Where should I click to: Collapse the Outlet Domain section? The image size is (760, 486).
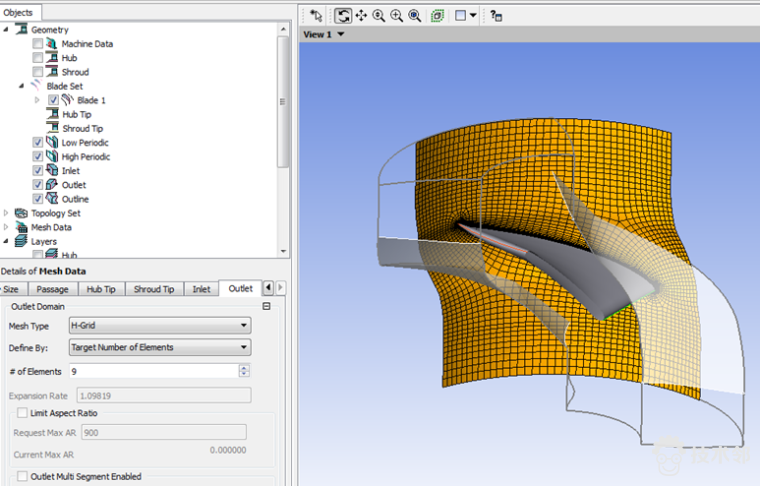coord(266,306)
